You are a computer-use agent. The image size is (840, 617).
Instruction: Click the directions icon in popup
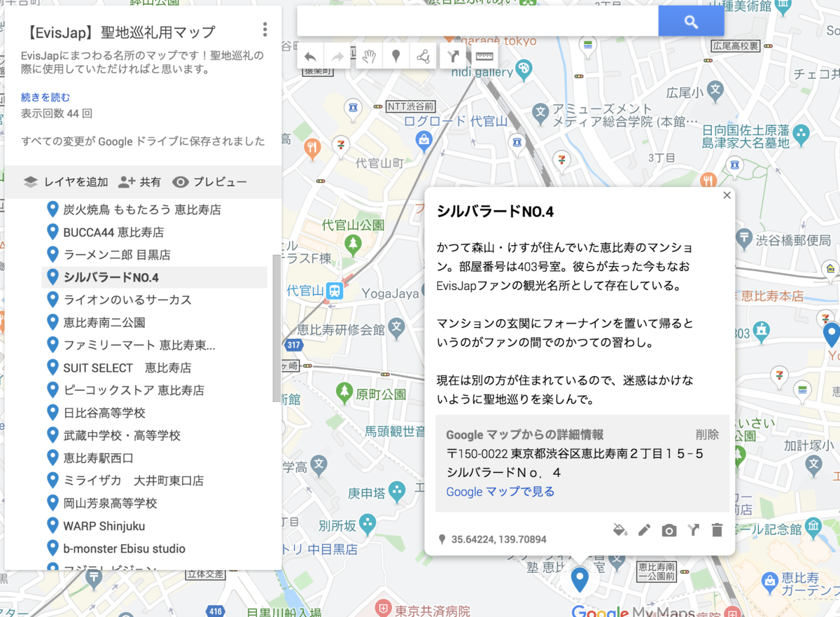tap(693, 530)
